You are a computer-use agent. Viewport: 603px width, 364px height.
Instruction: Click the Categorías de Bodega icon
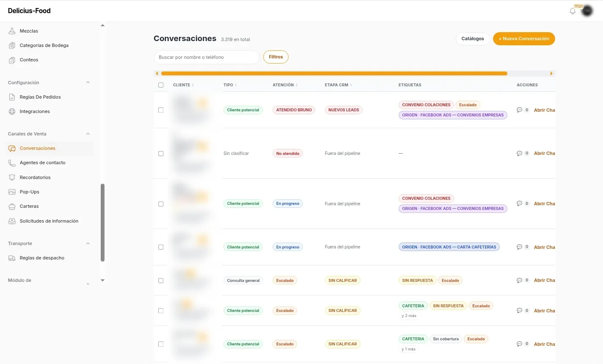[x=12, y=45]
